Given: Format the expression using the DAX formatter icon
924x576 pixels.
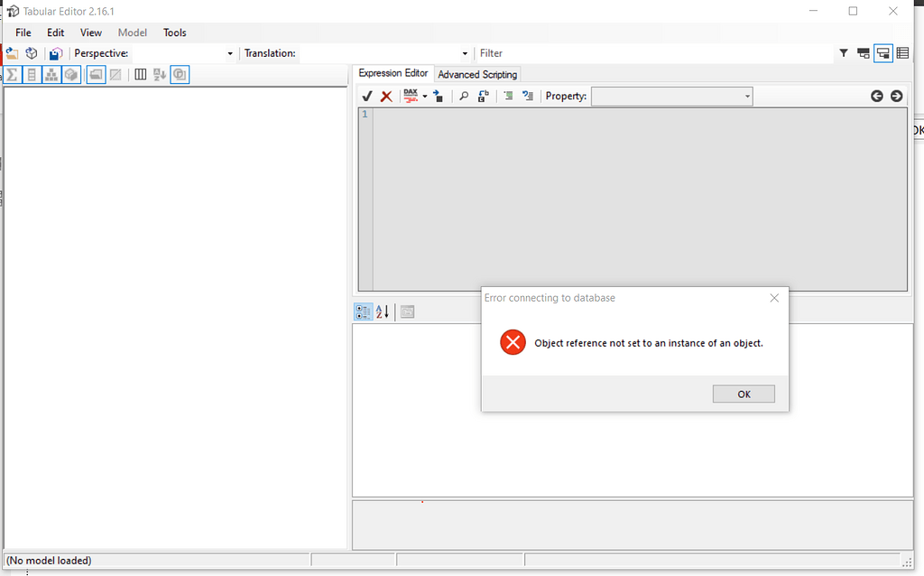Looking at the screenshot, I should [411, 96].
